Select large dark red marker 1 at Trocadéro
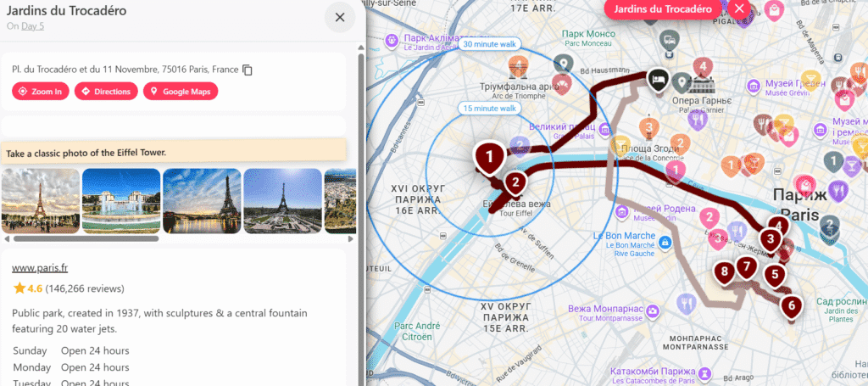The image size is (868, 386). point(489,156)
